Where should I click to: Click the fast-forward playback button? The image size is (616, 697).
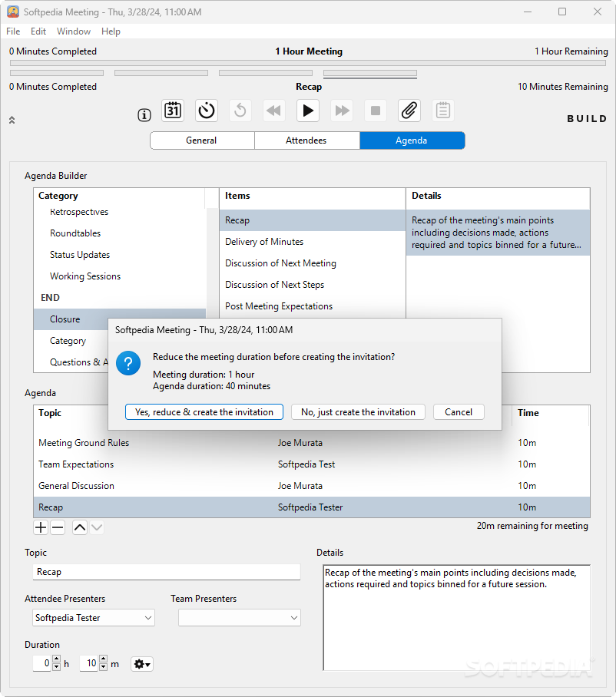pos(342,111)
